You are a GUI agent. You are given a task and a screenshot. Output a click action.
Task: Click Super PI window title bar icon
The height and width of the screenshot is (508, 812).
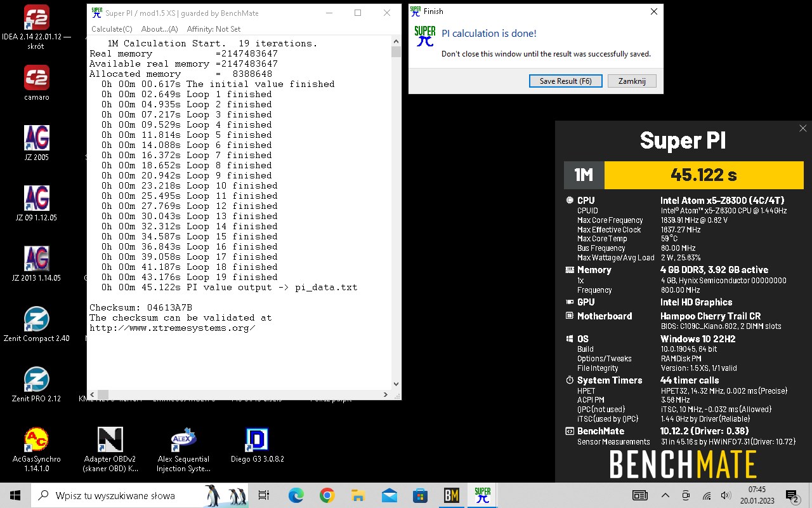point(96,13)
